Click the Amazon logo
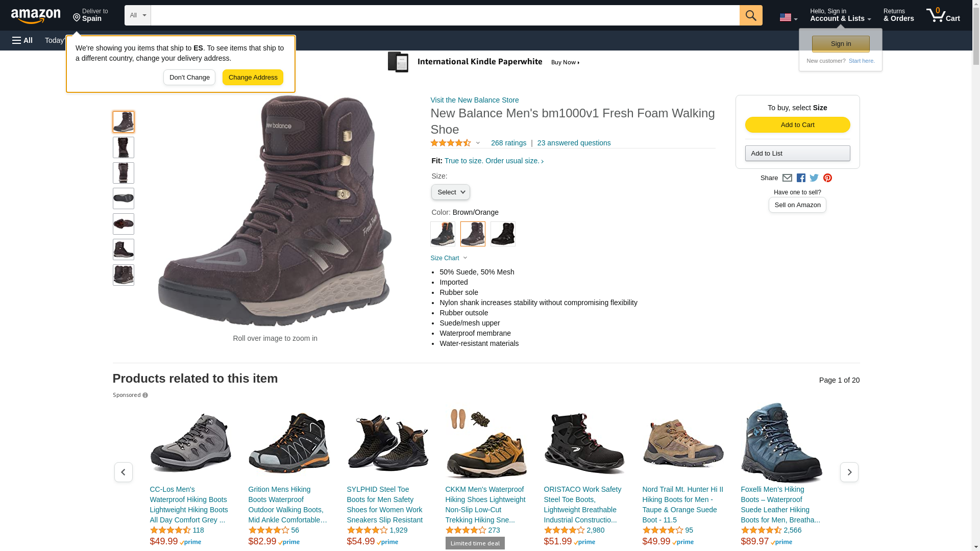This screenshot has height=551, width=980. tap(36, 16)
